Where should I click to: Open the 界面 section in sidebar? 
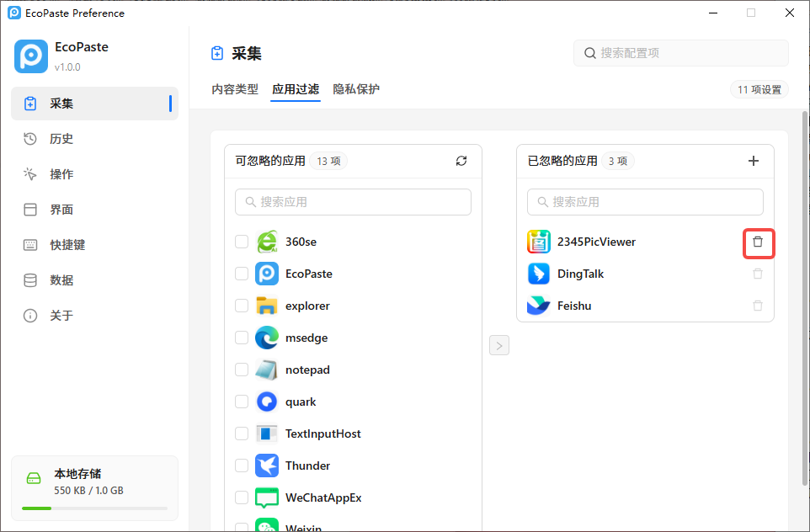pyautogui.click(x=94, y=210)
